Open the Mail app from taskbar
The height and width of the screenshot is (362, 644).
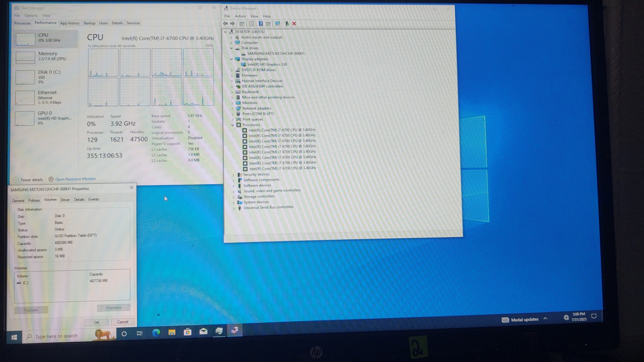(203, 332)
